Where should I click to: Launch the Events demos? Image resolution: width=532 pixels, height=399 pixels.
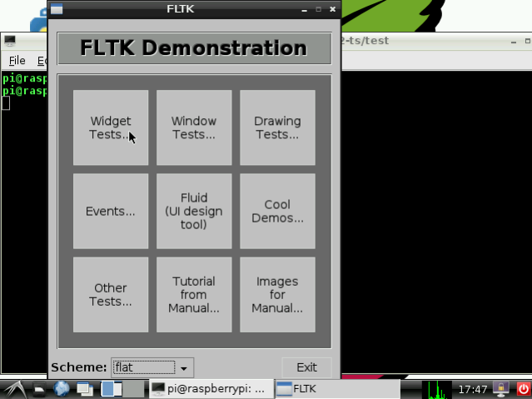(x=111, y=212)
